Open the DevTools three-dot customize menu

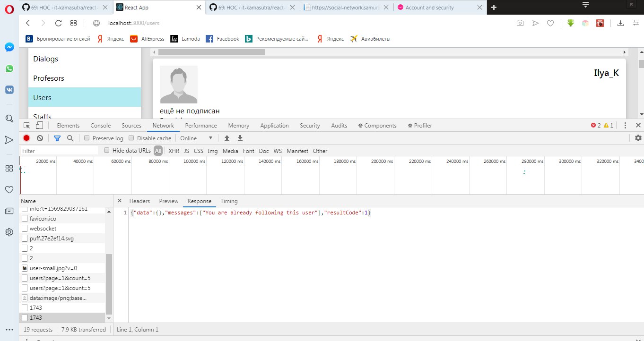(x=625, y=126)
